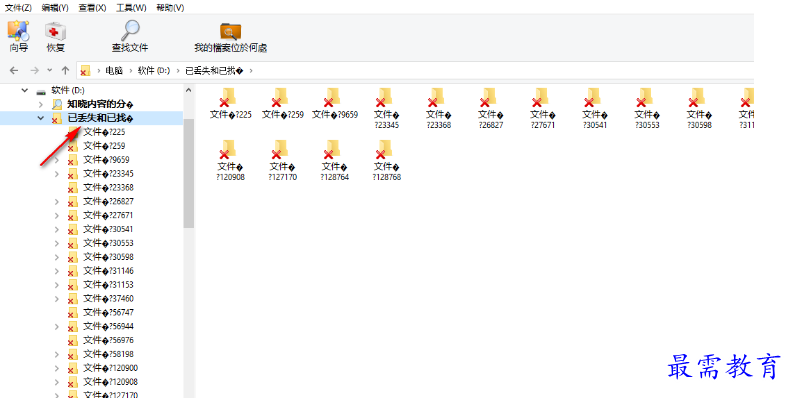This screenshot has width=789, height=398.
Task: Select tree row 文件?23368
Action: pyautogui.click(x=108, y=188)
